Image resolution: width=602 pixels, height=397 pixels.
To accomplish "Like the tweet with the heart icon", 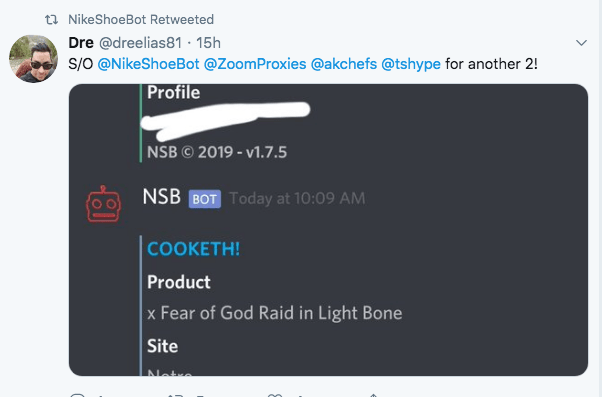I will 275,395.
